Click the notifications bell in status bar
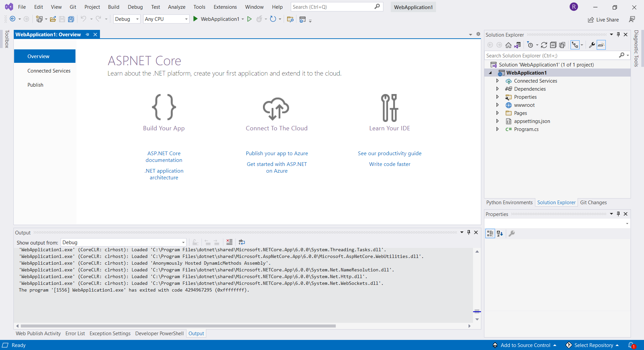 (631, 345)
